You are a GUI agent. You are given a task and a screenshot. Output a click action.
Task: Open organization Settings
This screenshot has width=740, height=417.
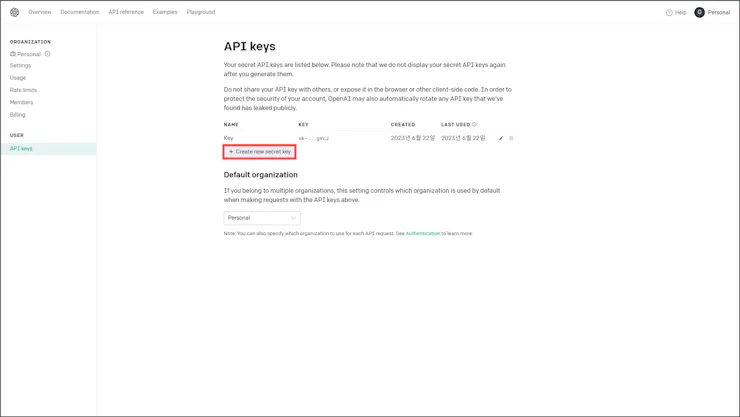point(20,66)
